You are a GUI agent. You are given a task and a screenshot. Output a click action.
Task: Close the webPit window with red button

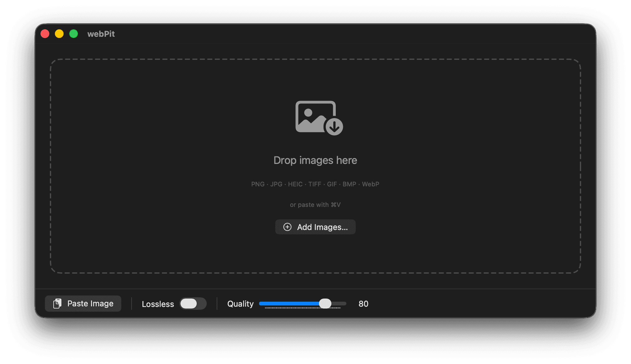tap(45, 34)
